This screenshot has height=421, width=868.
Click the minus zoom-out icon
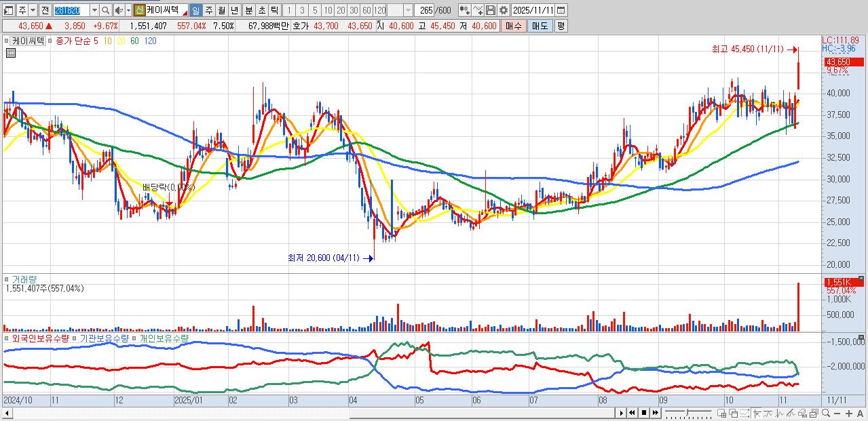[837, 413]
